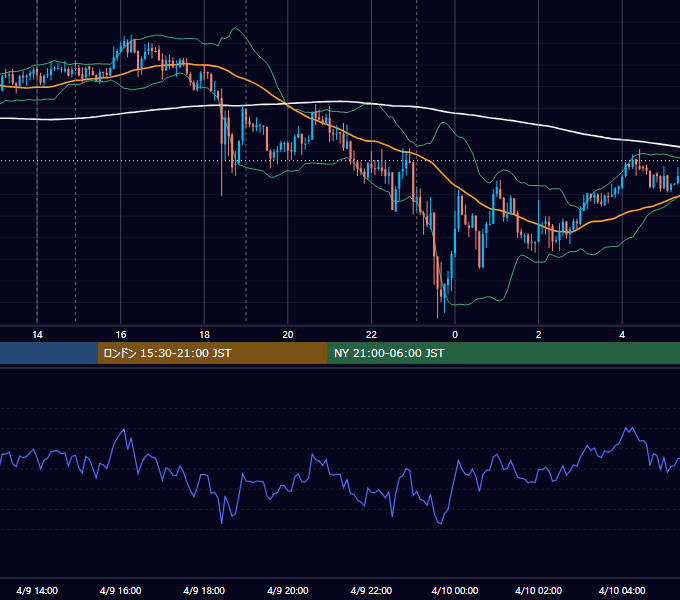Click the 4 hour label on the upper axis

click(x=622, y=335)
